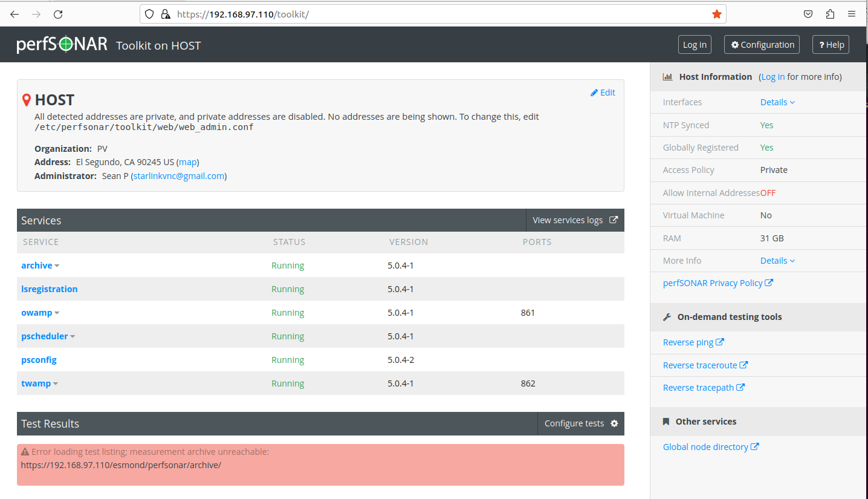This screenshot has width=868, height=499.
Task: Click the padlock site security icon
Action: (165, 14)
